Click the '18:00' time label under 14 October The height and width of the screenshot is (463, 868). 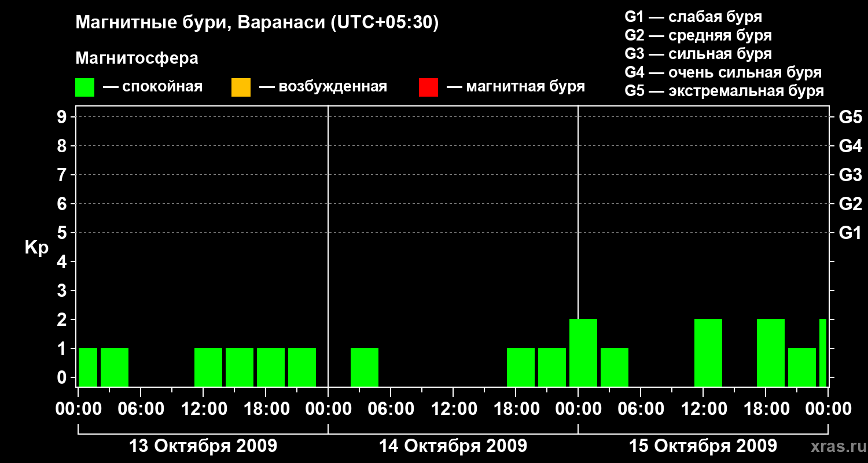pos(516,409)
